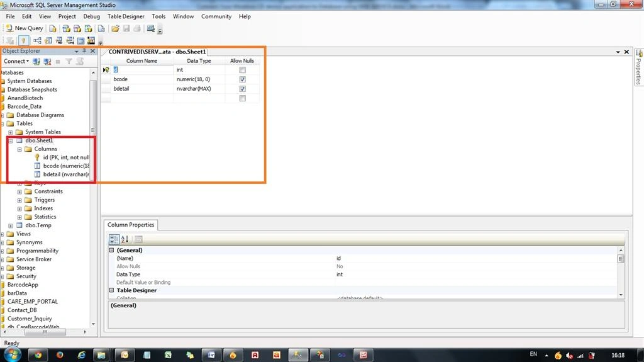Select the bdetail column name cell
Viewport: 644px width, 362px height.
(142, 88)
